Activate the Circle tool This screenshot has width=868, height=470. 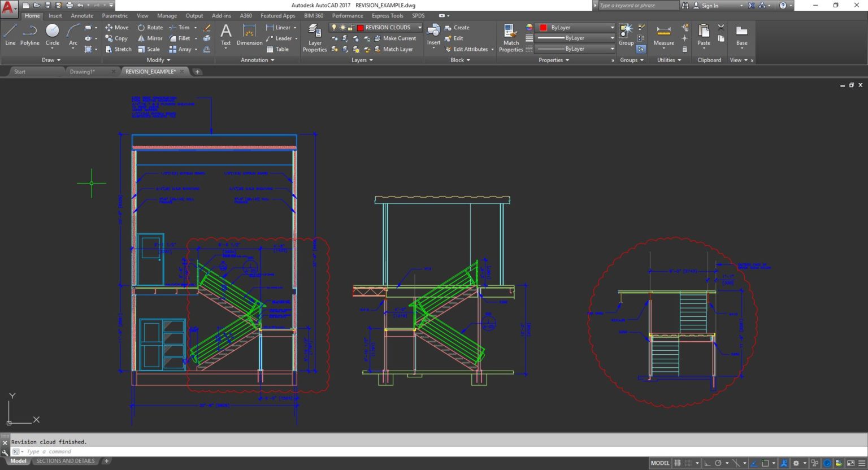click(52, 35)
